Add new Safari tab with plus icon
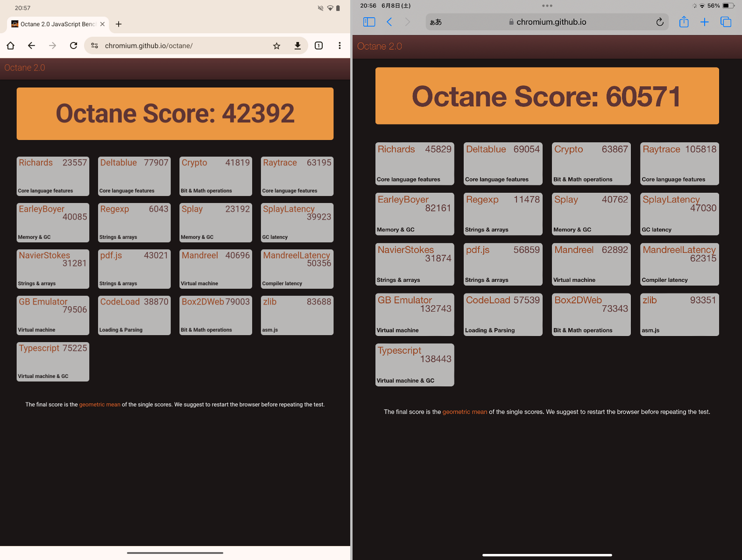This screenshot has height=560, width=742. pos(704,22)
